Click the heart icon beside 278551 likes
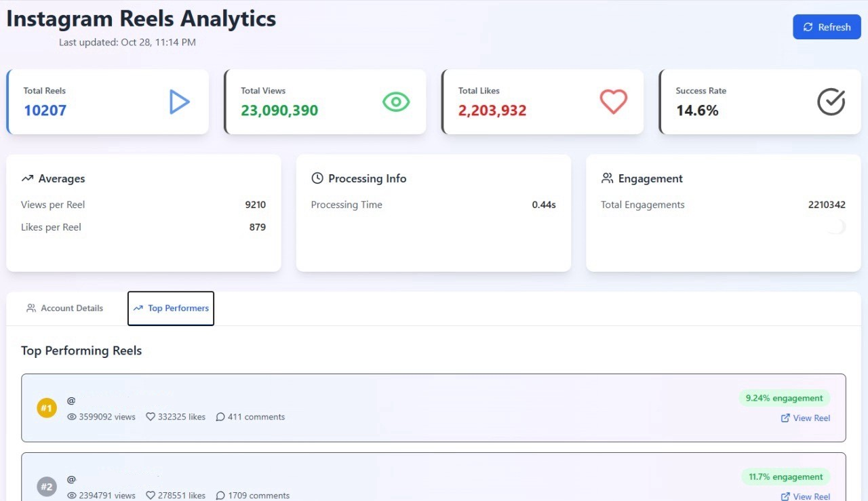Viewport: 868px width, 501px height. click(x=151, y=496)
